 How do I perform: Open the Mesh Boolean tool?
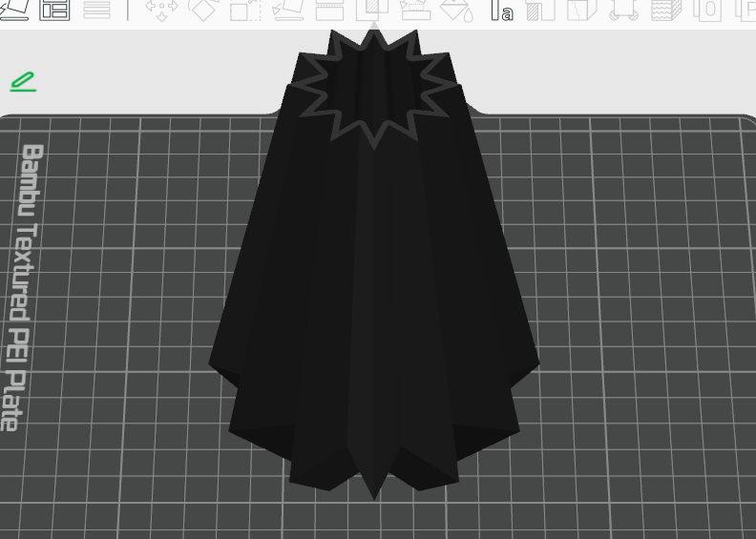(x=371, y=10)
